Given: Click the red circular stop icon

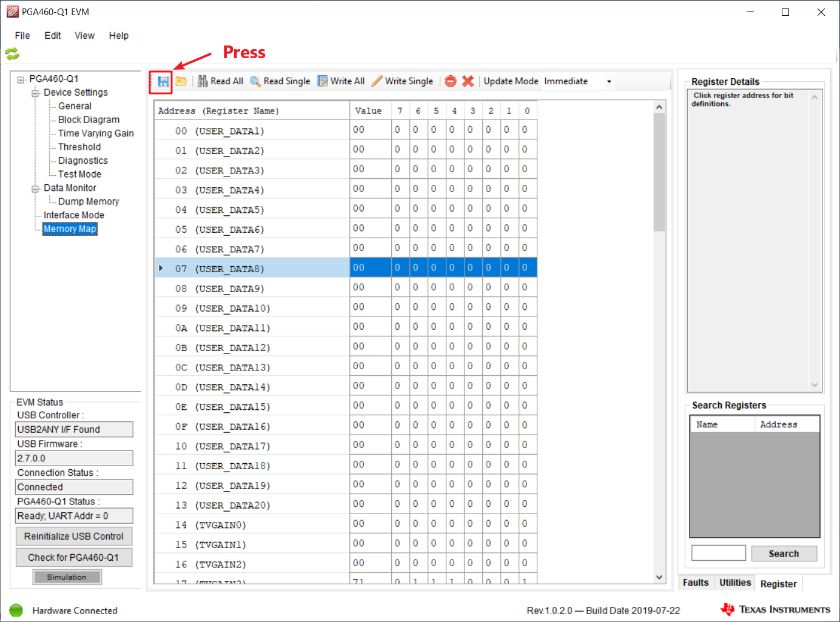Looking at the screenshot, I should (x=450, y=81).
